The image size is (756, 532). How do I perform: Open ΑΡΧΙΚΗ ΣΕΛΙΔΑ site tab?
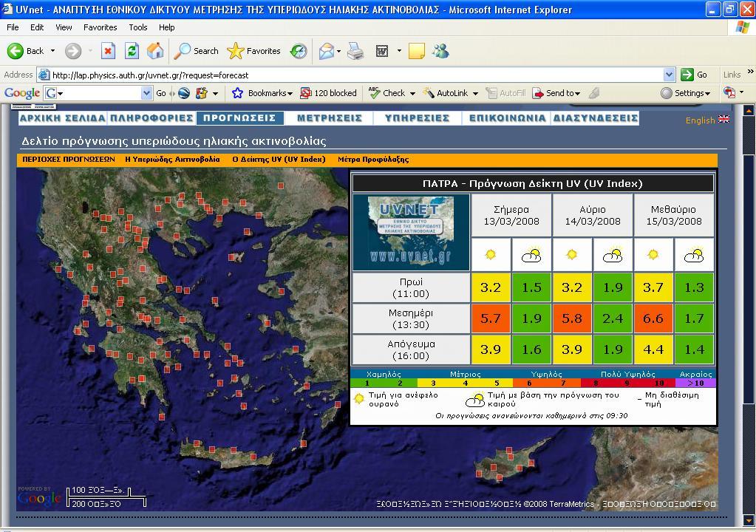pyautogui.click(x=63, y=118)
